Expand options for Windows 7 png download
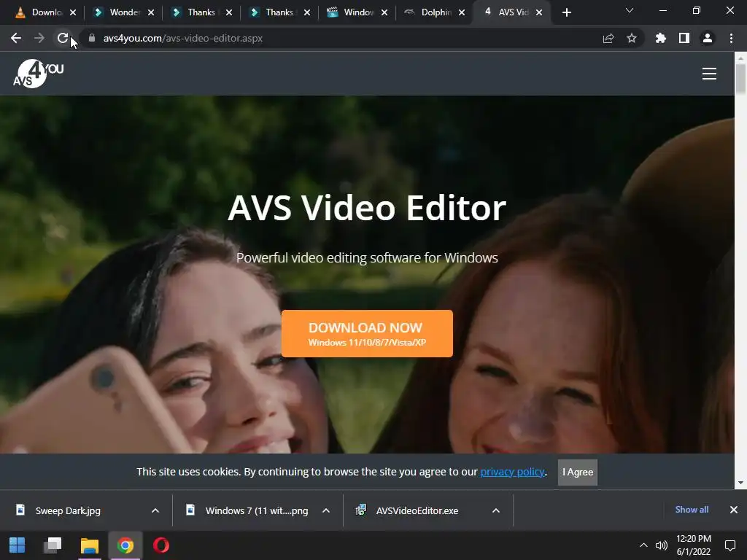Image resolution: width=747 pixels, height=560 pixels. tap(326, 510)
